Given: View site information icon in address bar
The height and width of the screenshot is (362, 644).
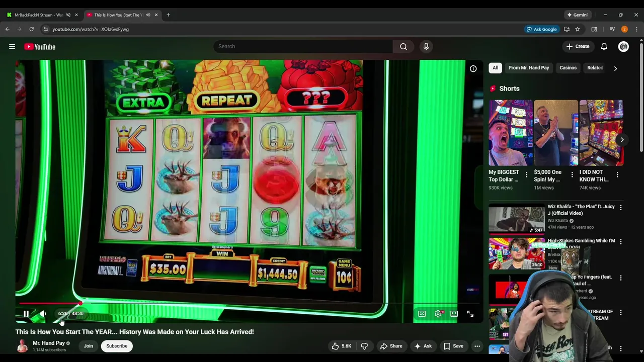Looking at the screenshot, I should coord(46,29).
